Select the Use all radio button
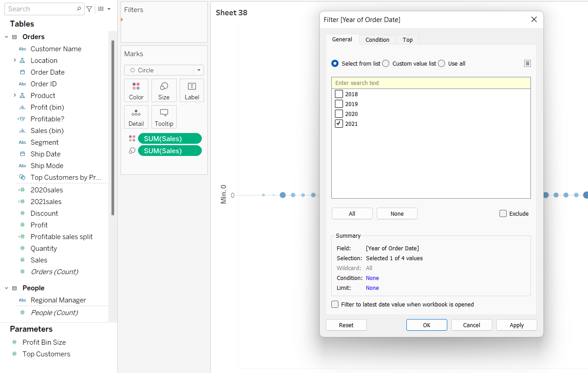This screenshot has height=373, width=588. tap(441, 64)
